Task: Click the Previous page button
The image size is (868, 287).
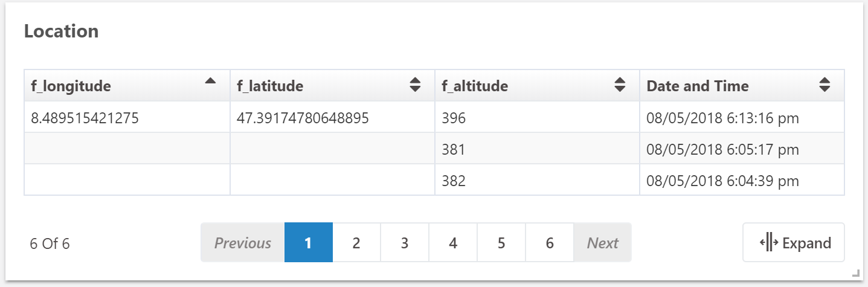Action: 243,243
